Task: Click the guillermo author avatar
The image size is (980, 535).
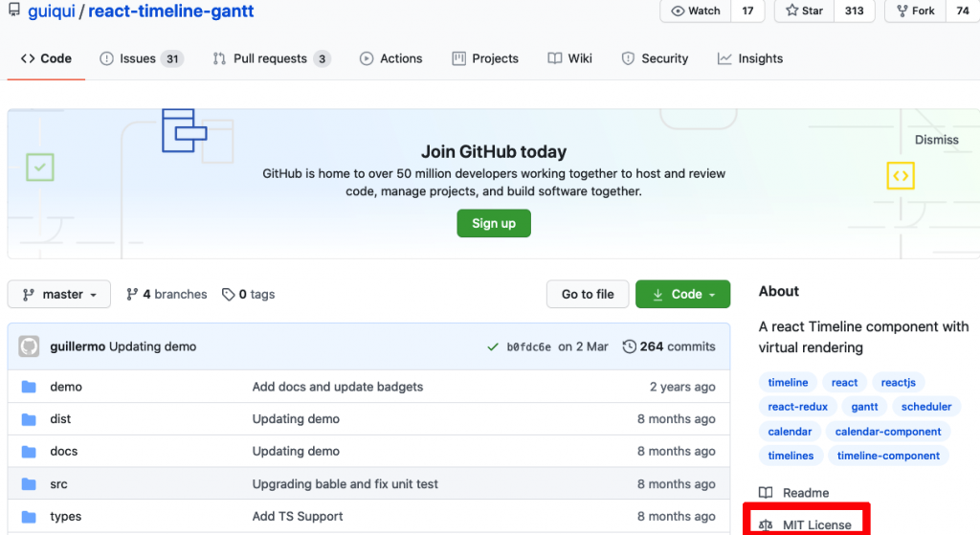Action: tap(29, 346)
